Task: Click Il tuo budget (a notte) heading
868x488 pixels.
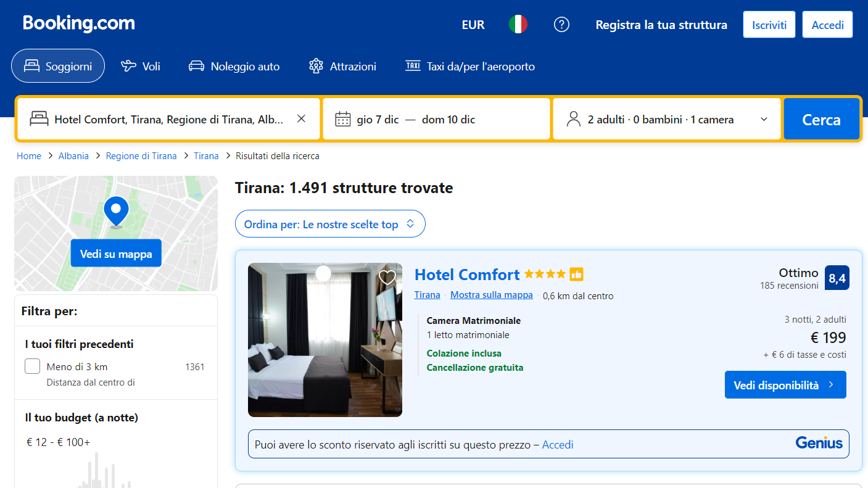Action: [81, 418]
